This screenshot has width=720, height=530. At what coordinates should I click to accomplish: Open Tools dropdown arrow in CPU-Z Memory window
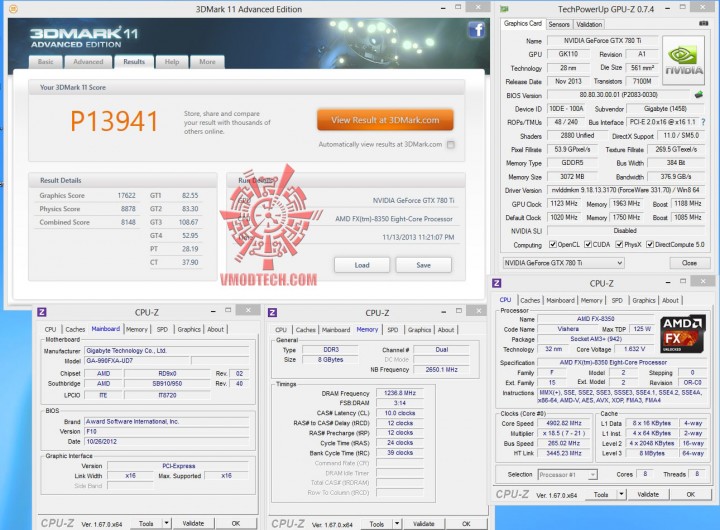tap(397, 524)
